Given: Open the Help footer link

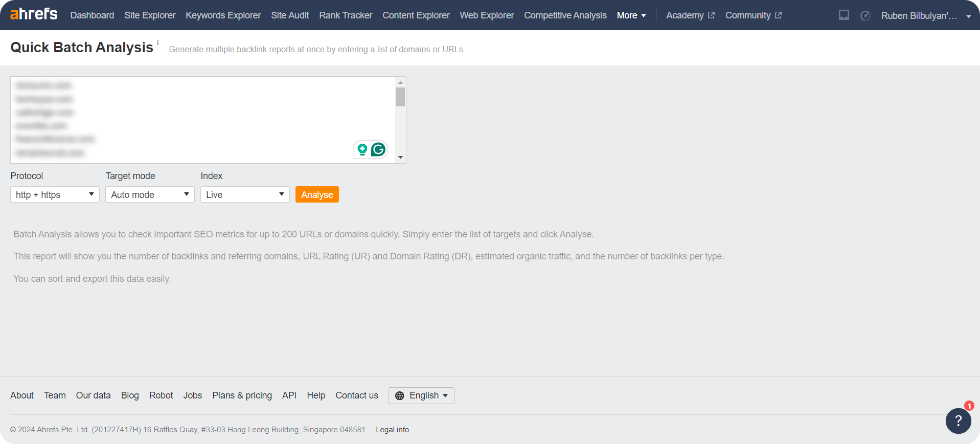Looking at the screenshot, I should tap(316, 395).
